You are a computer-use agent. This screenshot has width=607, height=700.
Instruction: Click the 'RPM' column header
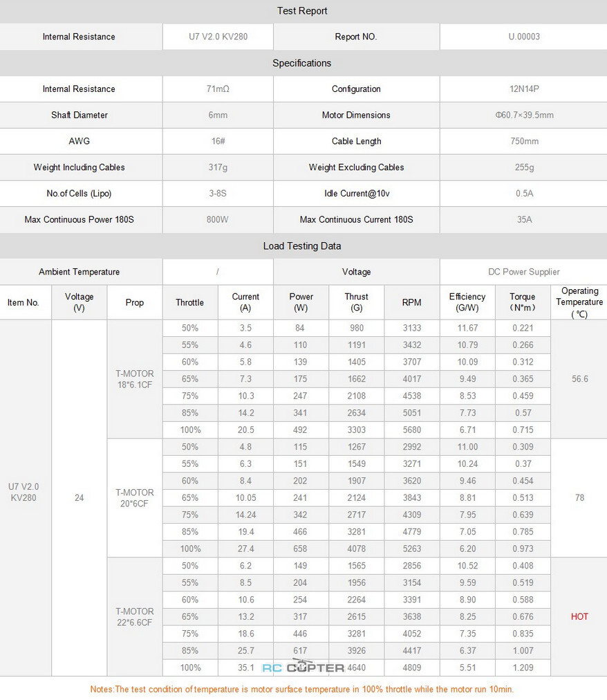click(411, 302)
